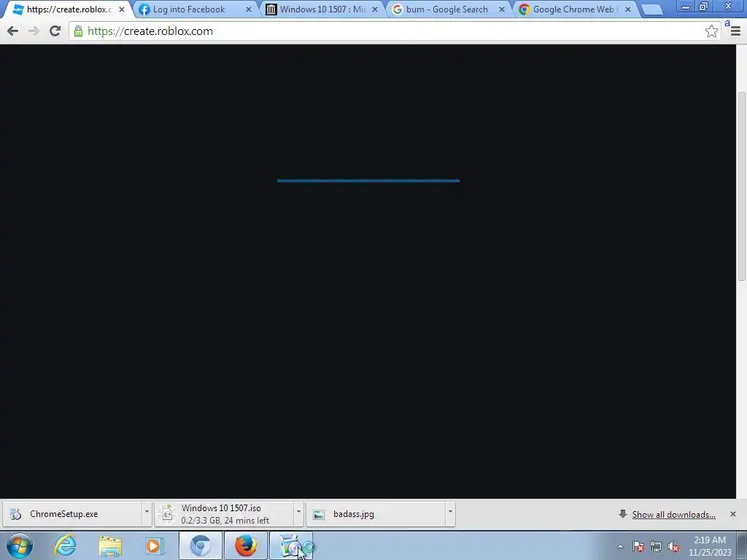
Task: Open Windows Media Player from taskbar
Action: click(x=155, y=545)
